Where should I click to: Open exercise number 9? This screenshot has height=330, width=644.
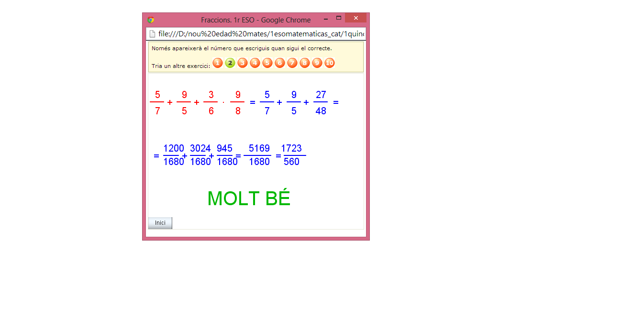(x=317, y=63)
